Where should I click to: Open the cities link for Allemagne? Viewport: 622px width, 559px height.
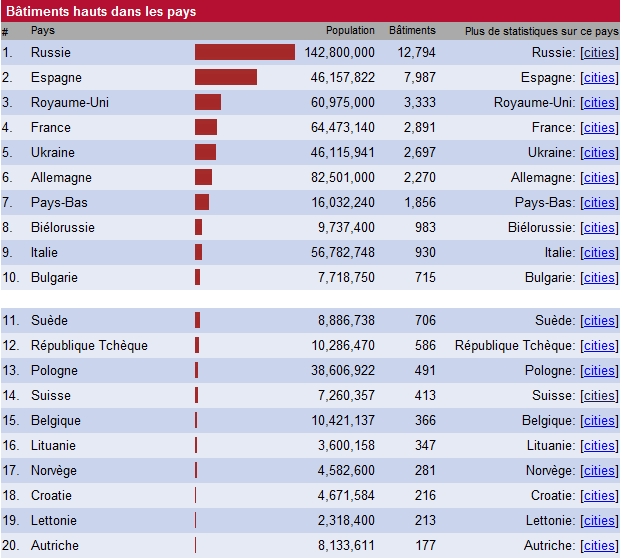599,177
